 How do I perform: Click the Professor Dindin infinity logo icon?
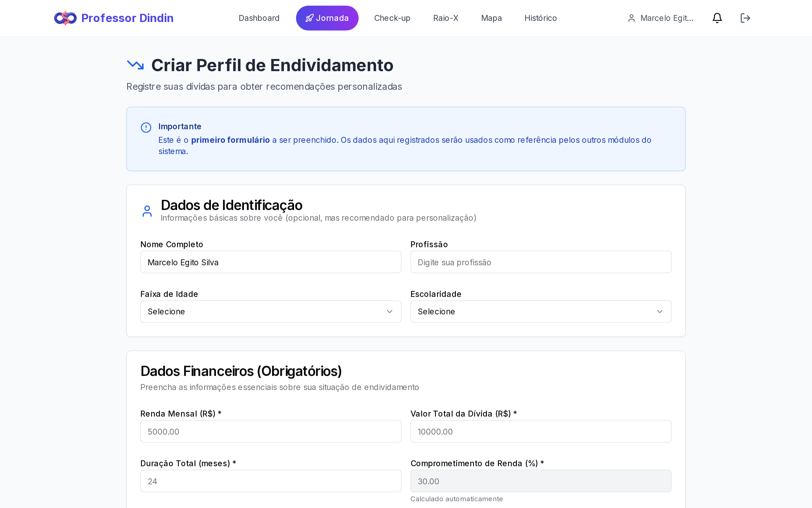[65, 18]
